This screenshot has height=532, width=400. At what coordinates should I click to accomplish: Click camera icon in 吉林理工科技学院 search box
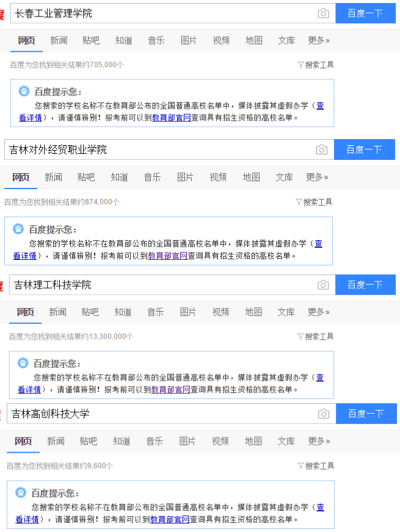323,285
